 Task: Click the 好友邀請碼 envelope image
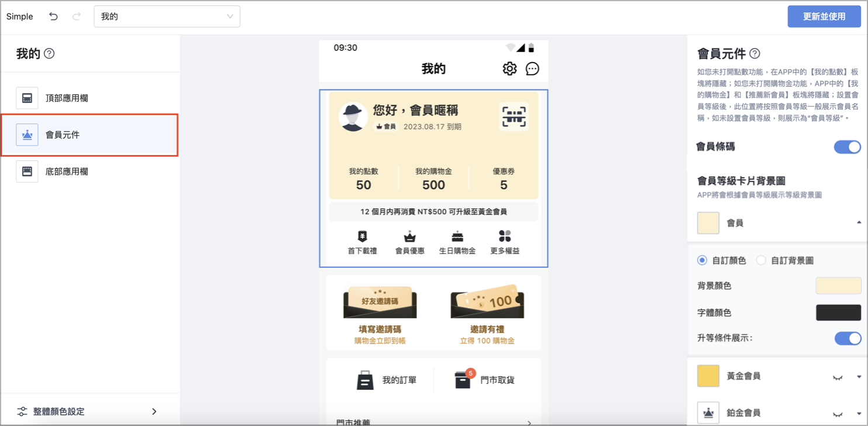[380, 301]
